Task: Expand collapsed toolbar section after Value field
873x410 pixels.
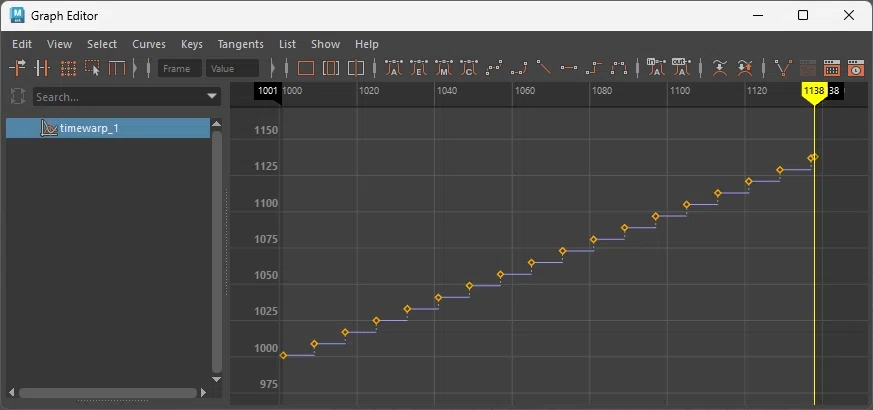Action: [x=272, y=69]
